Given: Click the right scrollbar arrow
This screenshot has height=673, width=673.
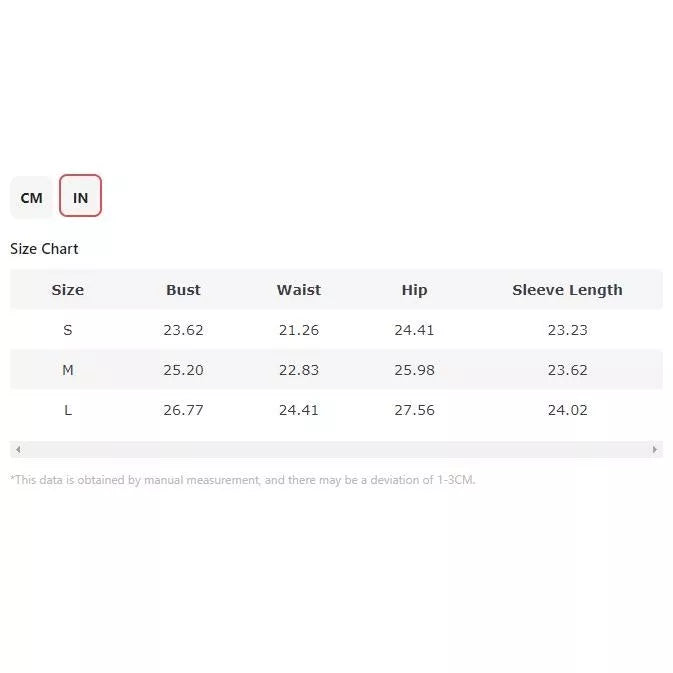Looking at the screenshot, I should 655,449.
